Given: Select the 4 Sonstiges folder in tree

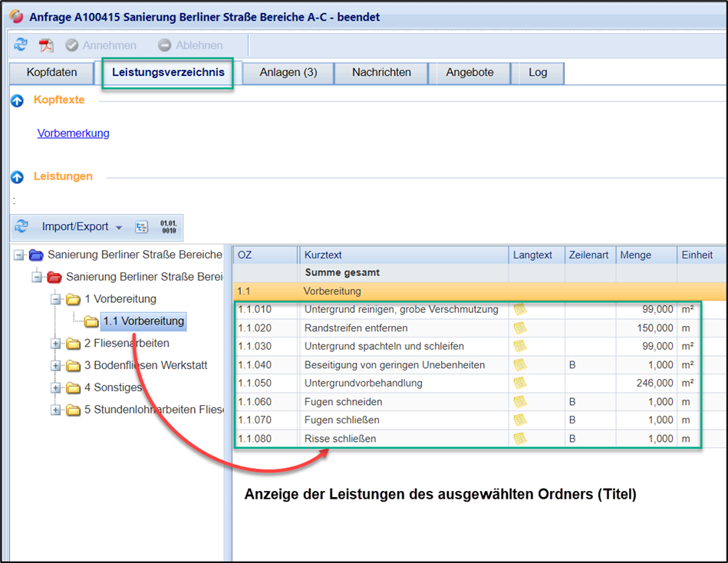Looking at the screenshot, I should coord(113,387).
